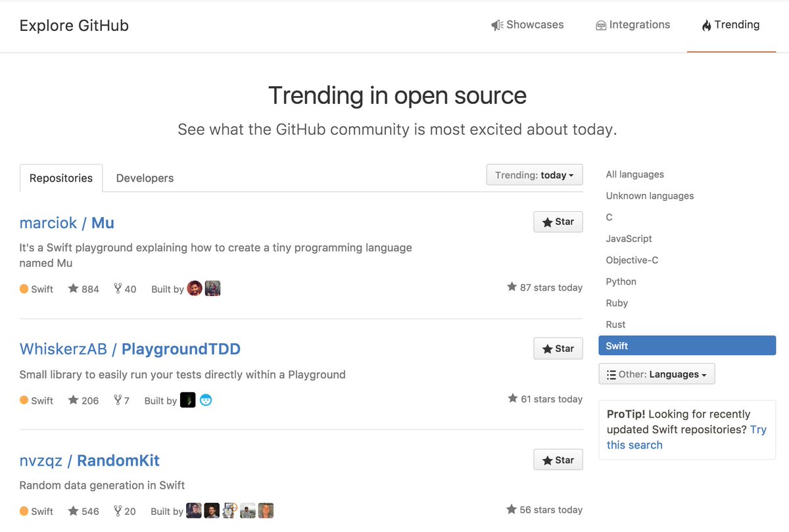
Task: Click the fork count 7 for PlaygroundTDD
Action: pyautogui.click(x=122, y=400)
